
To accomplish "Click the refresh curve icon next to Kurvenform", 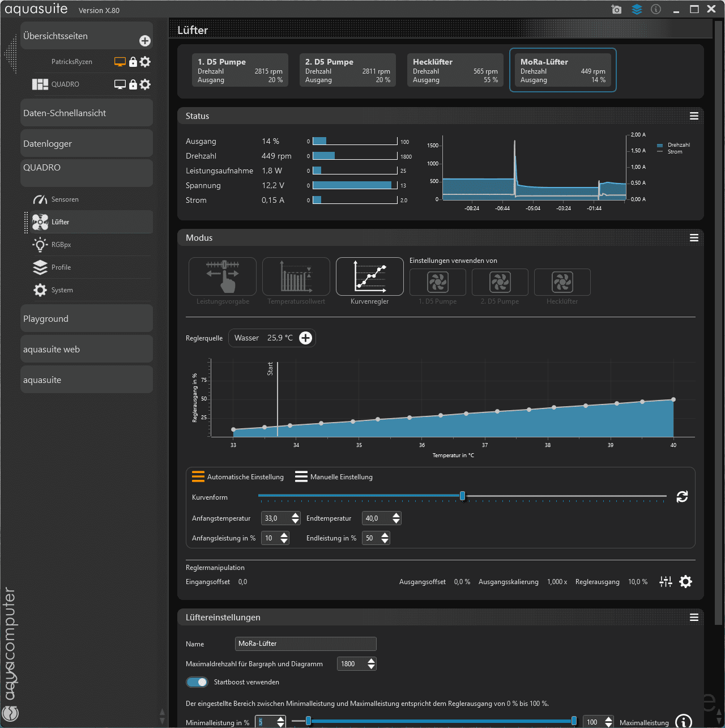I will (682, 497).
